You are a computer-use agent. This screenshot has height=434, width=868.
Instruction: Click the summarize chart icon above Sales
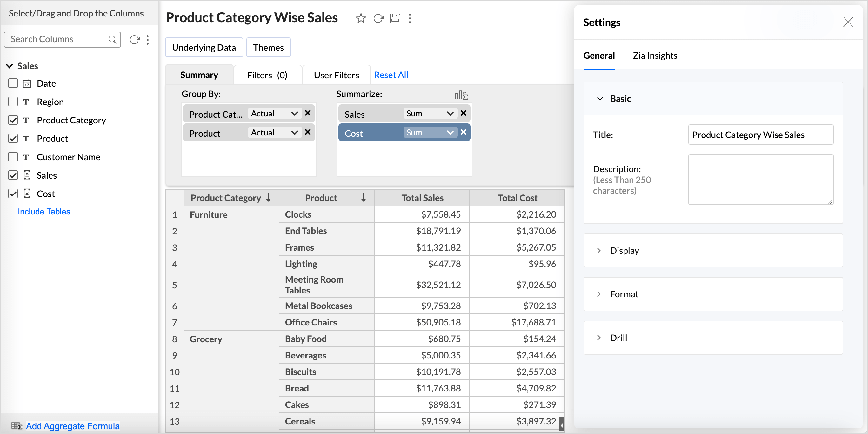click(x=461, y=95)
